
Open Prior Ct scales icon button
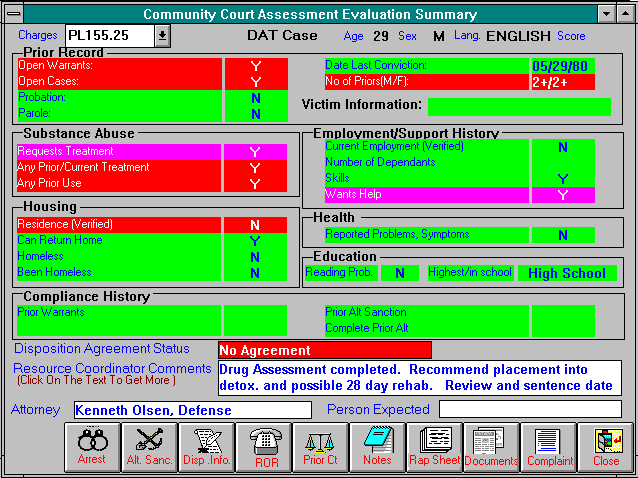coord(320,446)
